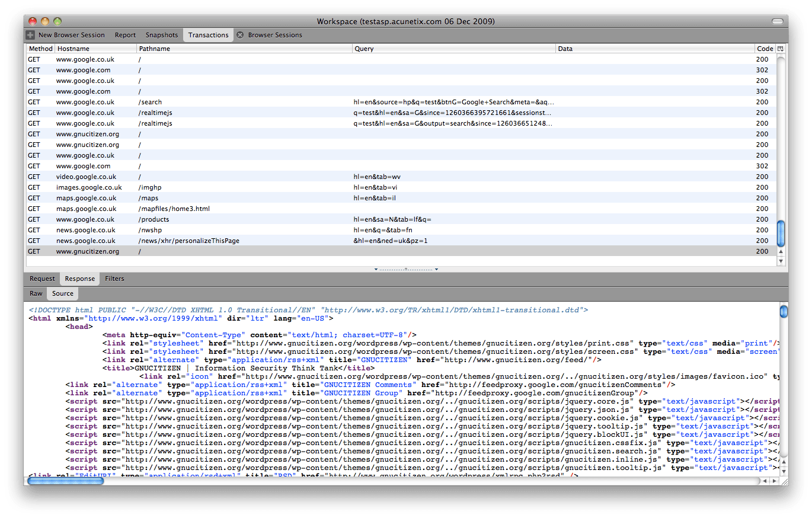The width and height of the screenshot is (812, 518).
Task: Select the /products transaction row
Action: click(x=401, y=219)
